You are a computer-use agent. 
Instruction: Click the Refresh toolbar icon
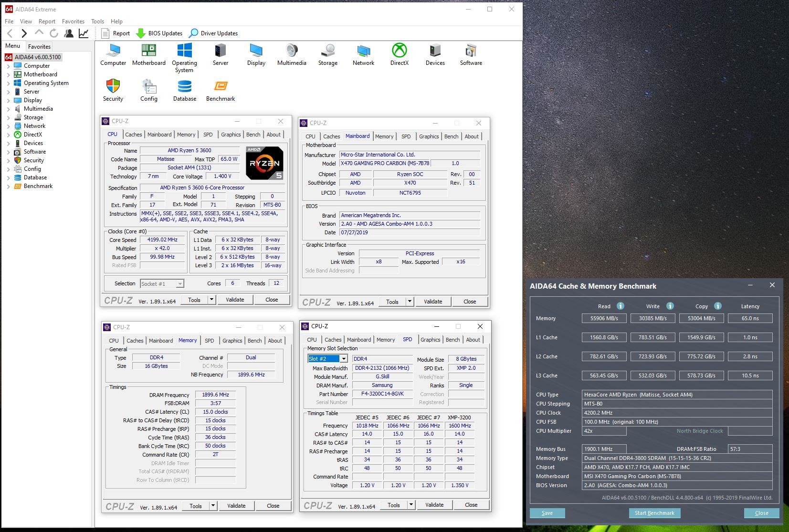54,33
